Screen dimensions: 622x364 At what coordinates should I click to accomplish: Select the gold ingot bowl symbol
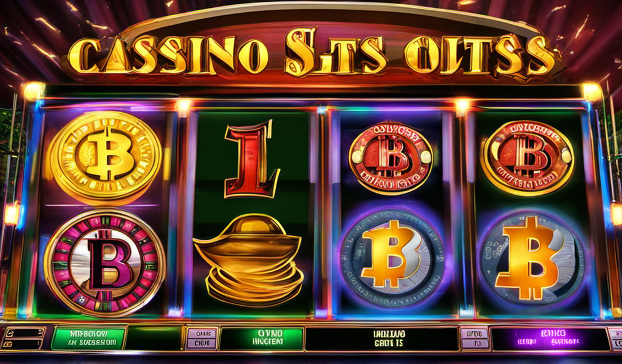click(x=248, y=260)
